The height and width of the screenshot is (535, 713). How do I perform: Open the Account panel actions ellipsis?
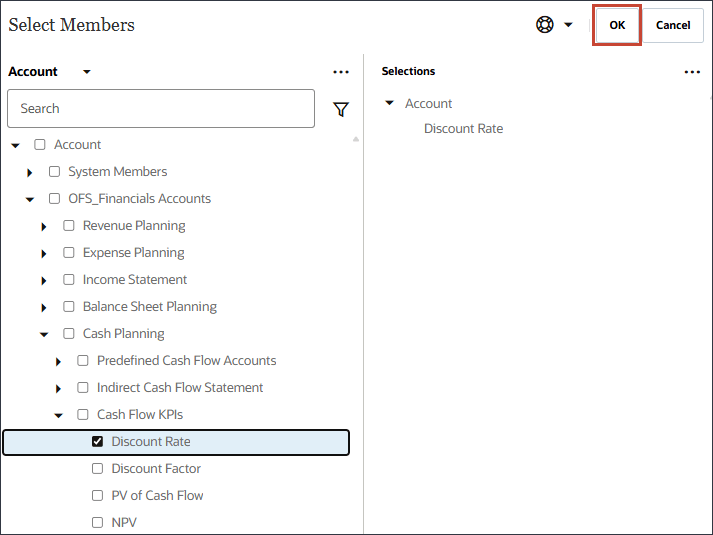tap(341, 72)
